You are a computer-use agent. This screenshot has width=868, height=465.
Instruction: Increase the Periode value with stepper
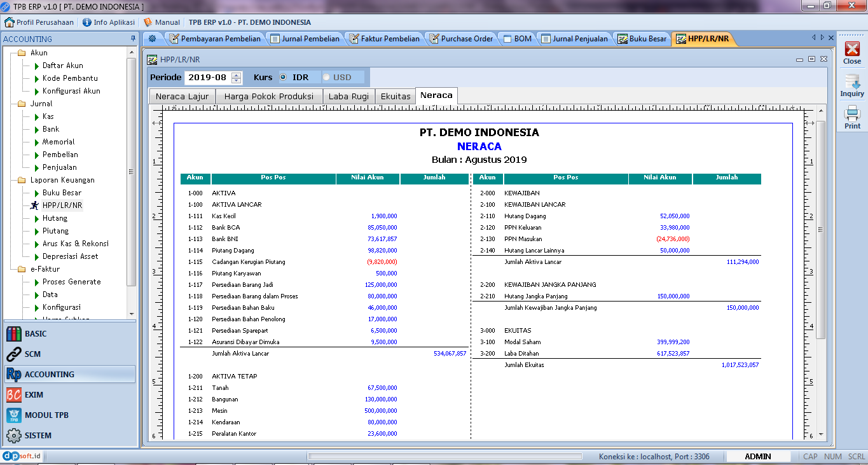coord(237,75)
